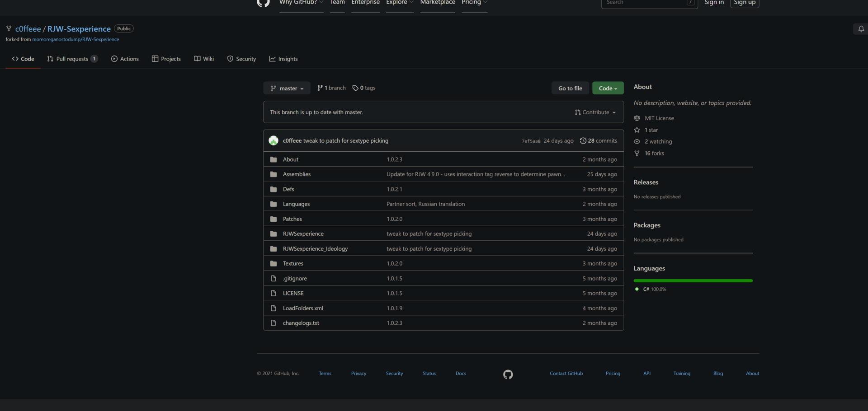Open the Security tab
868x411 pixels.
tap(241, 59)
